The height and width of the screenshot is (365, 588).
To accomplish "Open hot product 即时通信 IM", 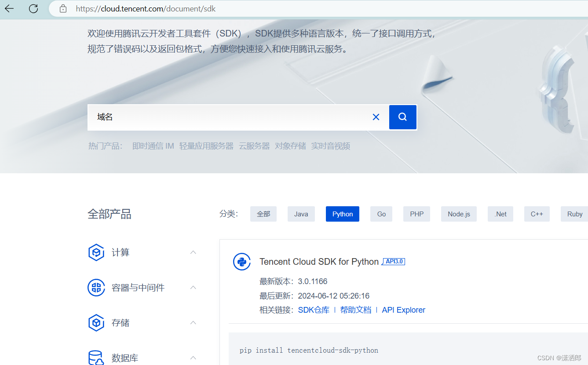I will coord(153,146).
